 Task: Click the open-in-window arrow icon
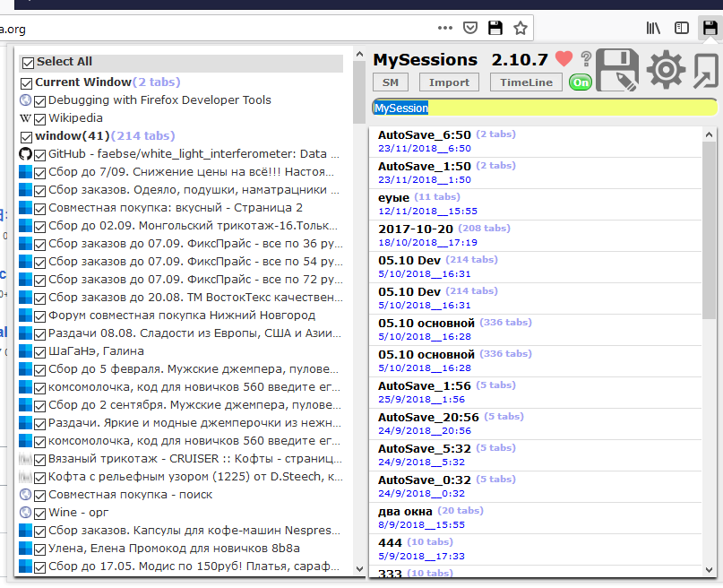pyautogui.click(x=706, y=71)
